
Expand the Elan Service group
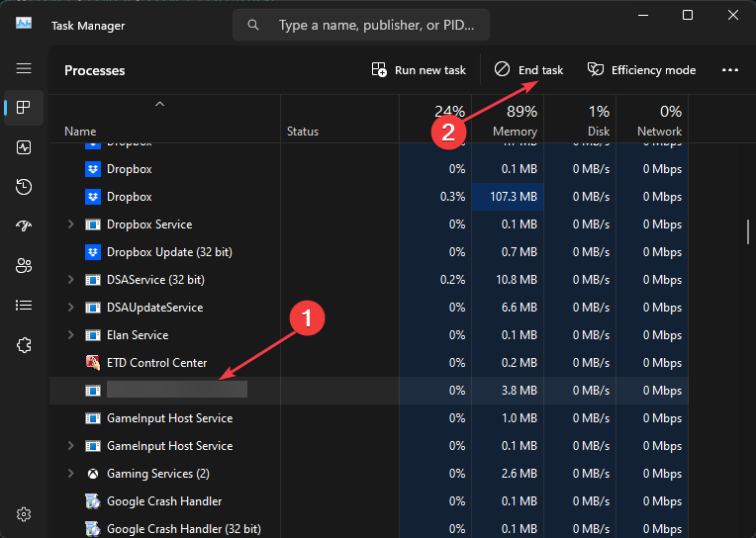(70, 335)
